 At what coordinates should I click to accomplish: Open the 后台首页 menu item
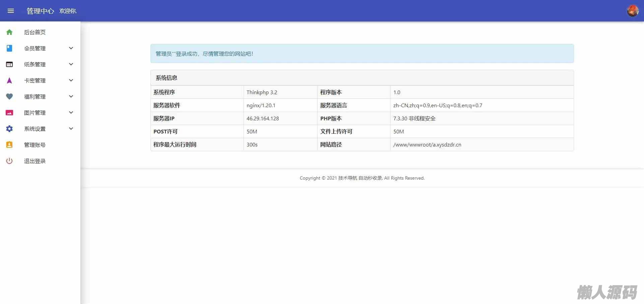point(35,32)
